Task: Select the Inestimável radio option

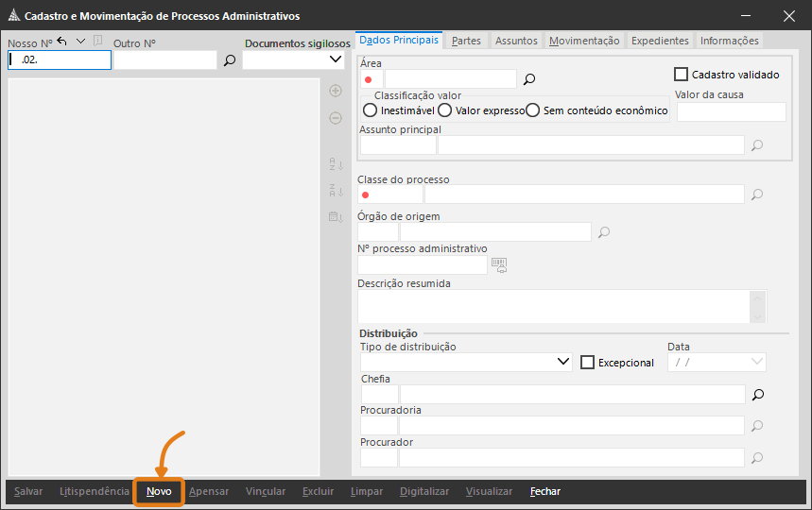Action: pos(370,110)
